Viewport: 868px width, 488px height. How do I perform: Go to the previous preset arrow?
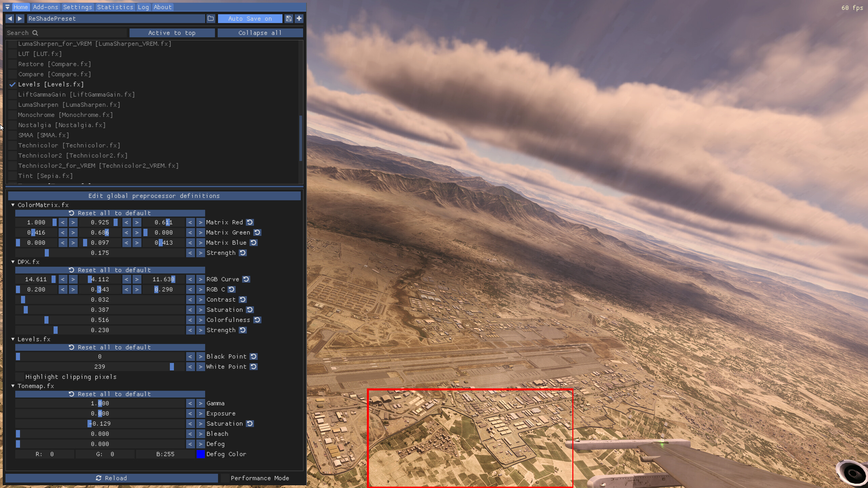click(10, 19)
